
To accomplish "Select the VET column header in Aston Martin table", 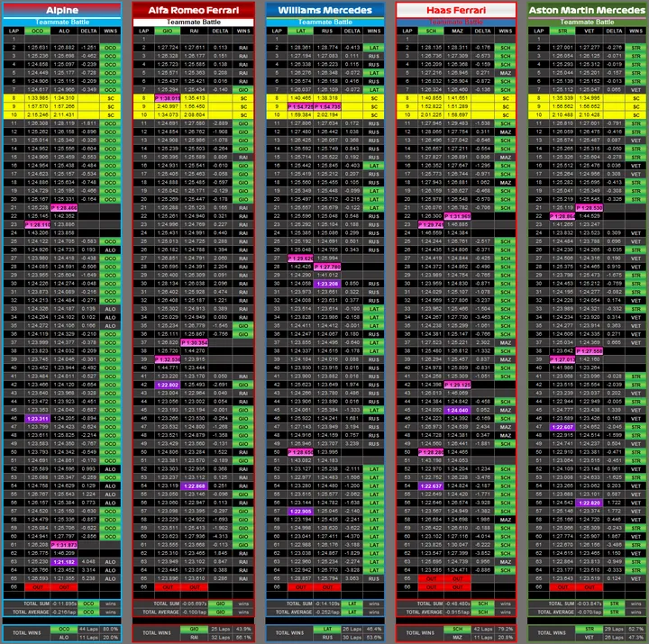I will 589,31.
